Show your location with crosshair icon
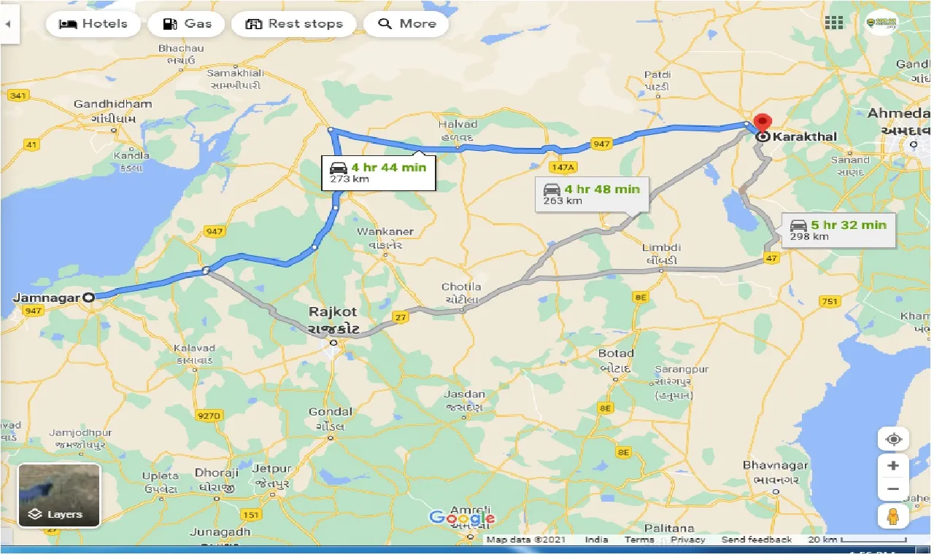 (893, 440)
